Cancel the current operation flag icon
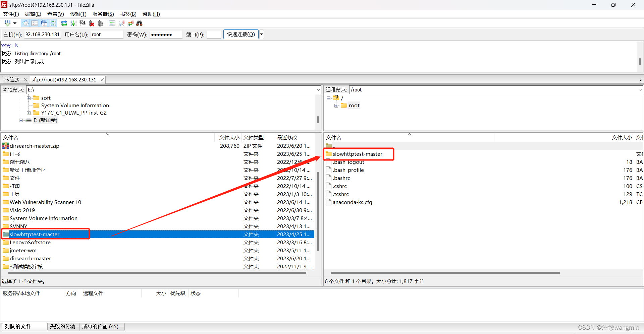 (83, 23)
